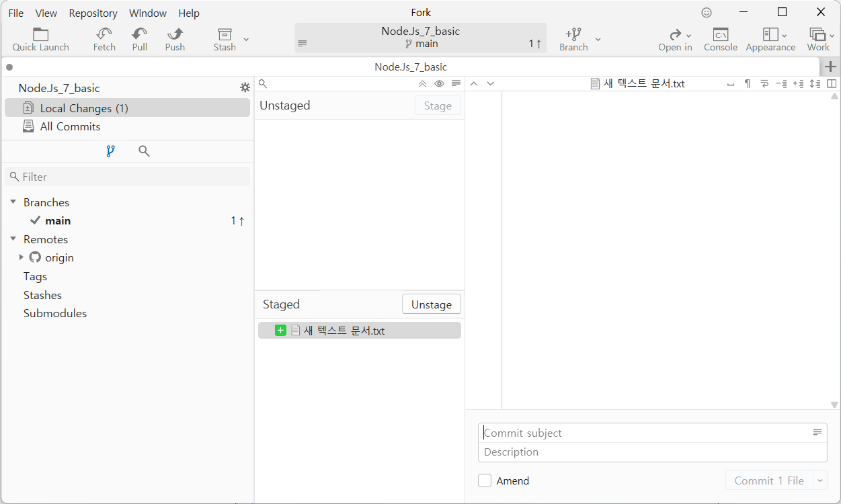Image resolution: width=841 pixels, height=504 pixels.
Task: Add a new tab with plus button
Action: [x=830, y=67]
